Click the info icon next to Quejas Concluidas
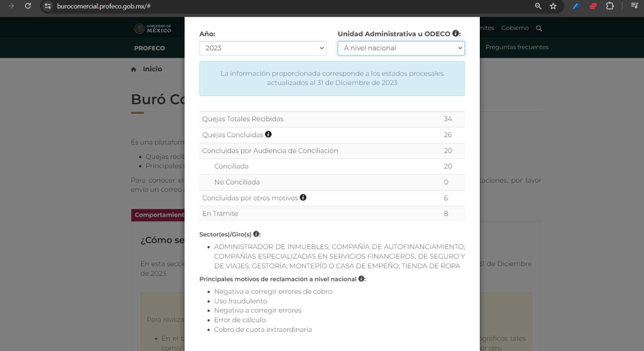644x351 pixels. (268, 134)
